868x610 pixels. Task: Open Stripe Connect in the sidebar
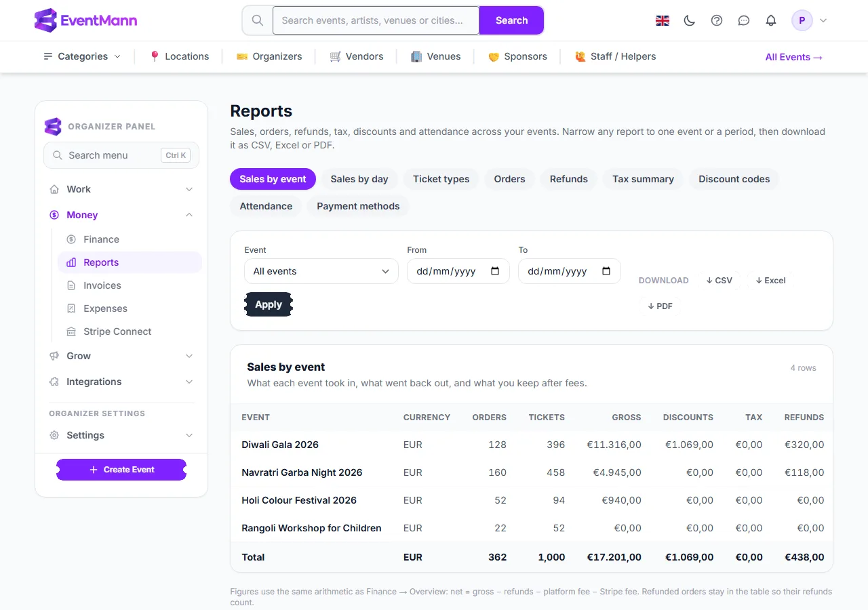click(130, 331)
